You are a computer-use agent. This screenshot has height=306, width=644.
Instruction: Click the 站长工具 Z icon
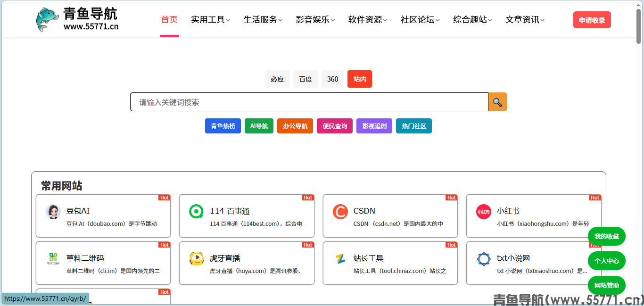click(340, 258)
